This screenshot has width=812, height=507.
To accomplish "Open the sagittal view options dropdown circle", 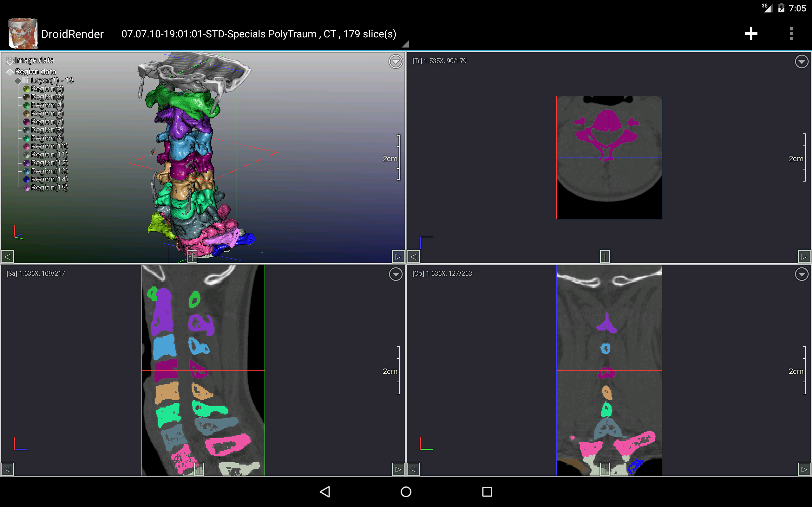I will (x=396, y=274).
